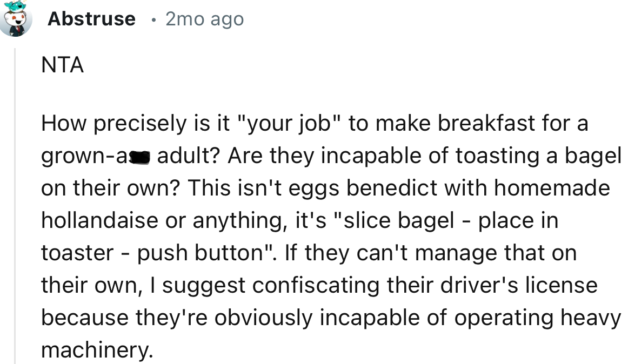Click the blacked-out censored word mark
Viewport: 628px width, 364px height.
[141, 157]
